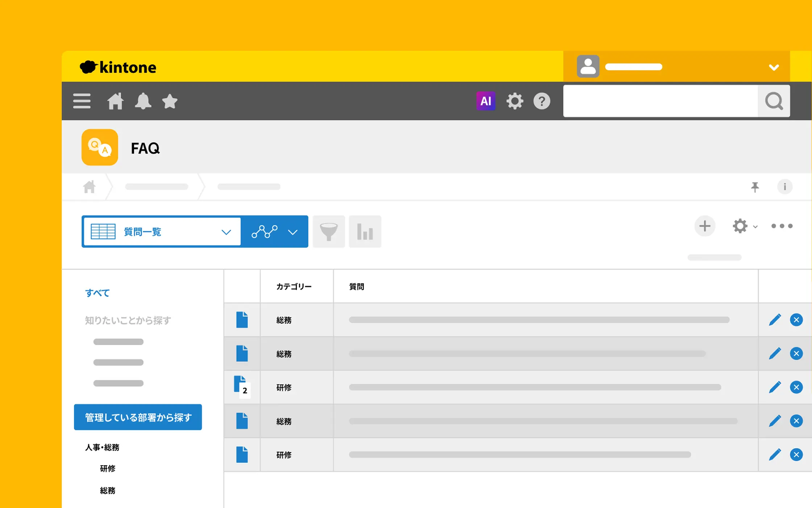This screenshot has height=508, width=812.
Task: Open the AI assistant icon
Action: pos(485,101)
